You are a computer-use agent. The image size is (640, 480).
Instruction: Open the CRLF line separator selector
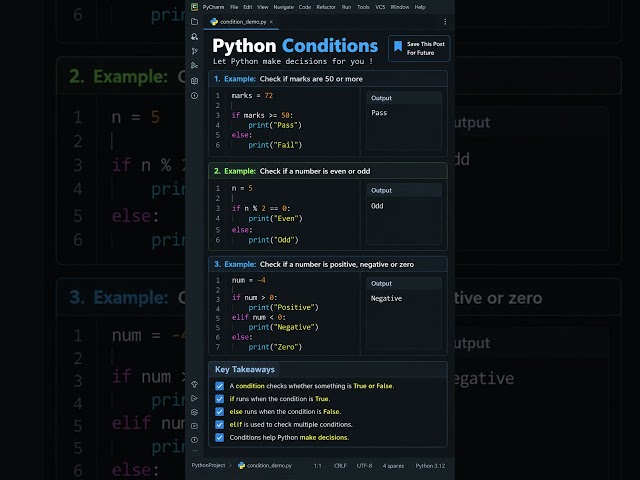pos(340,466)
